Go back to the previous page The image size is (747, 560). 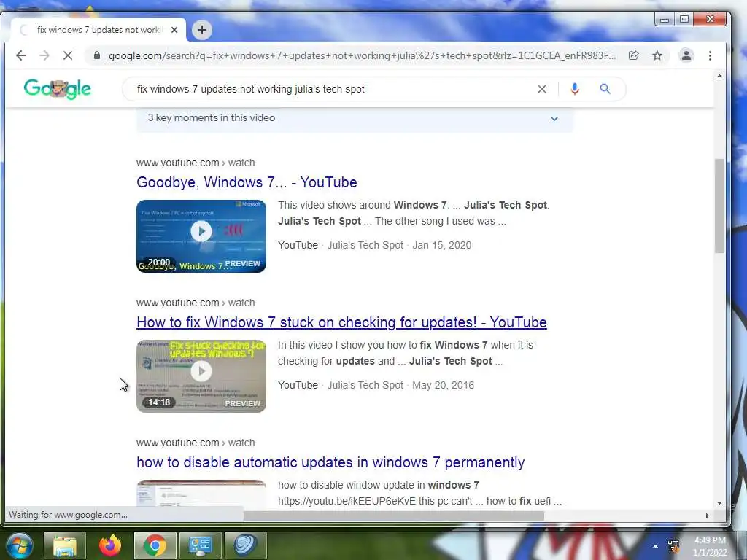click(x=21, y=55)
